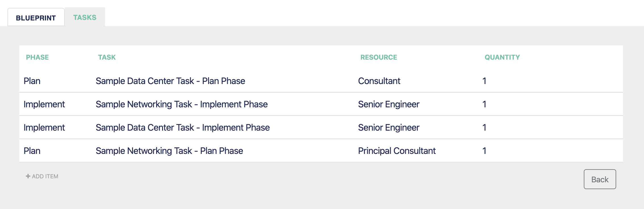
Task: Click the ADD ITEM link
Action: [42, 176]
